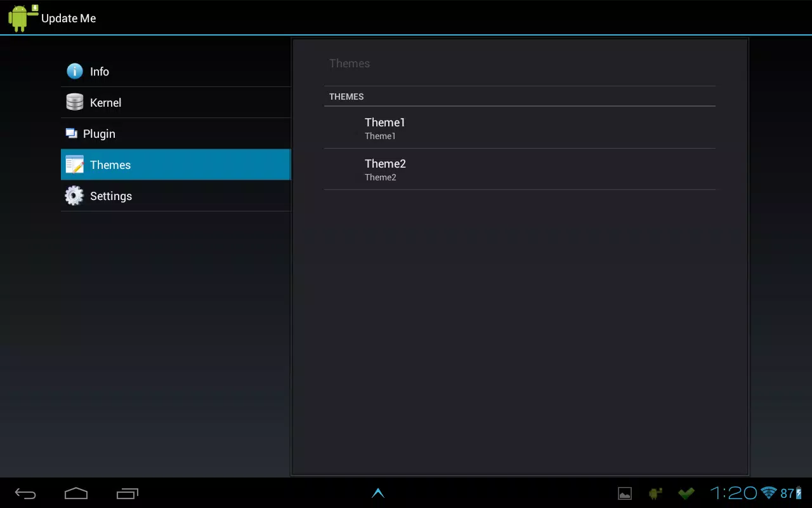
Task: Tap the Home navigation button
Action: click(x=76, y=493)
